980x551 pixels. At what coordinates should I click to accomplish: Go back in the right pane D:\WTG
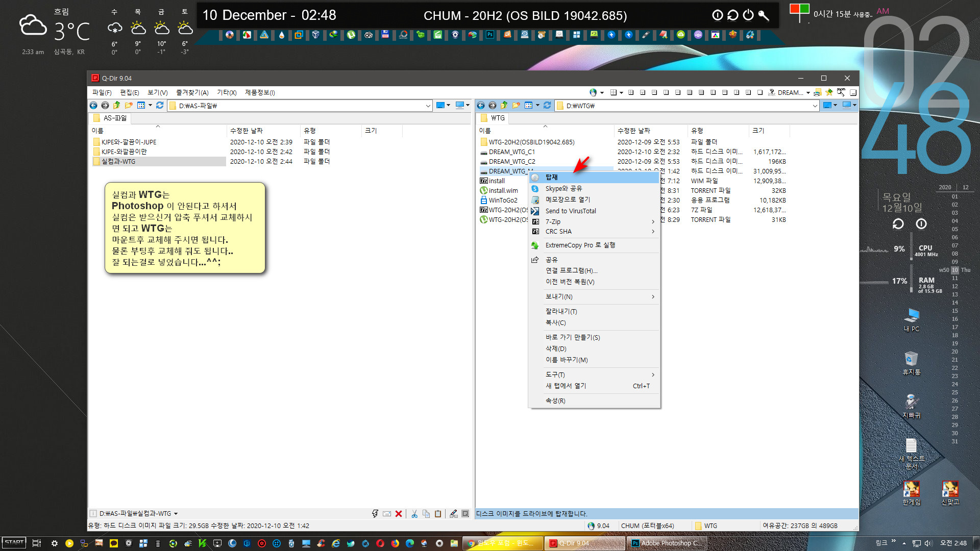[x=481, y=106]
